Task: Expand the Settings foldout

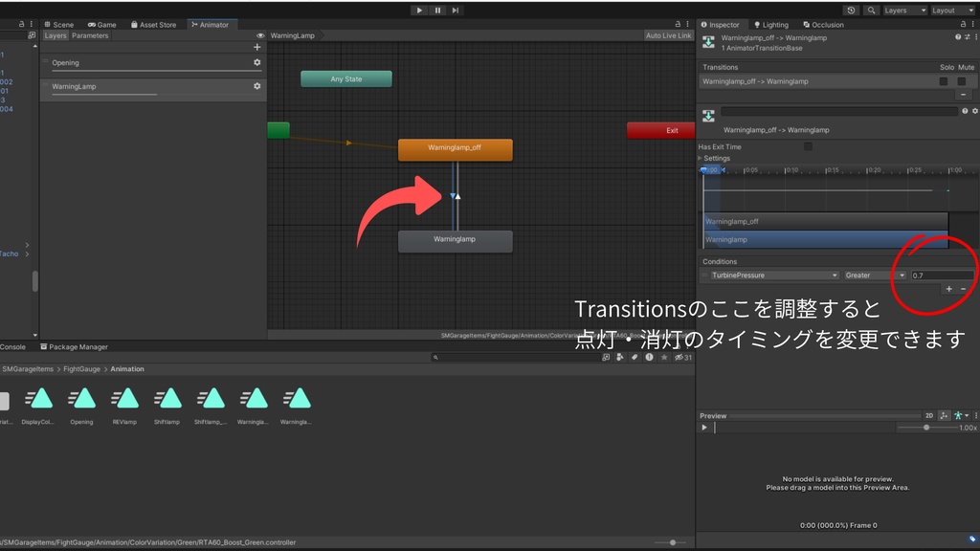Action: pos(701,158)
